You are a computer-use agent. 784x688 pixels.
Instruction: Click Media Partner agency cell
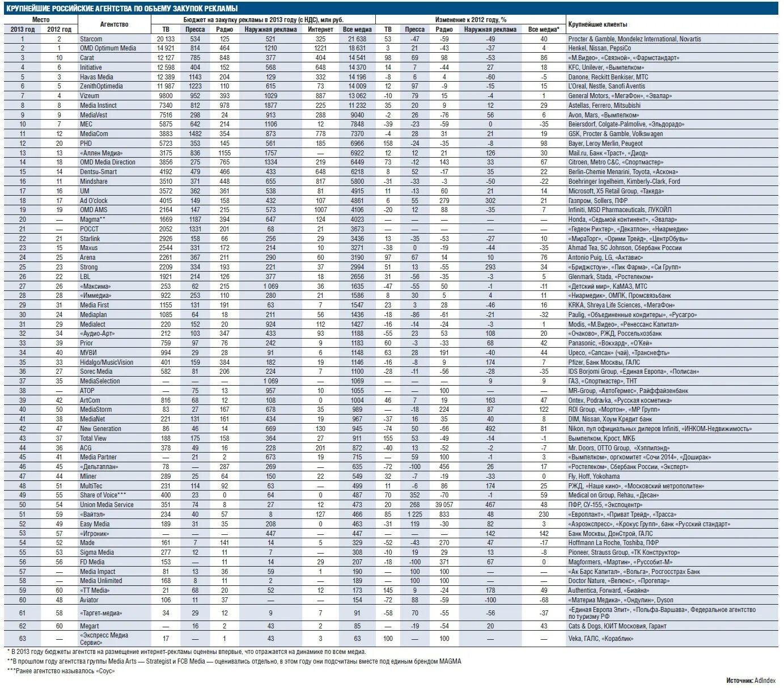(x=98, y=457)
